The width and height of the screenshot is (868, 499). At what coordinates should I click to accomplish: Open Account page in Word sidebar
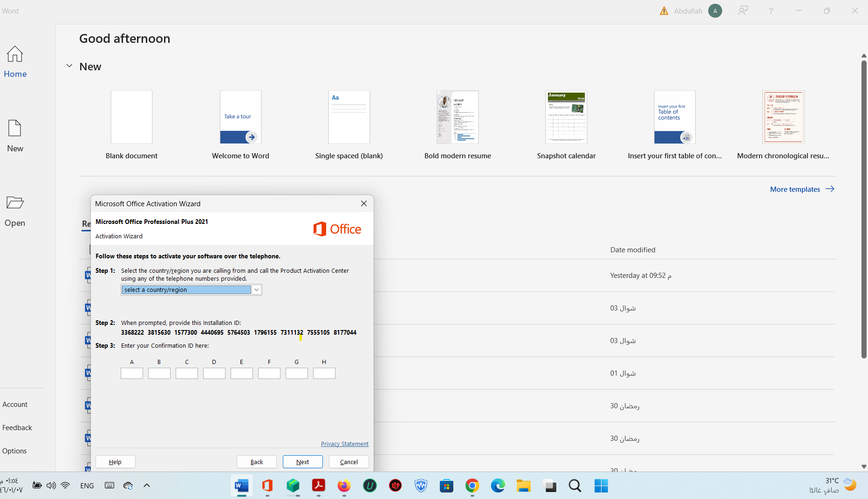coord(15,405)
